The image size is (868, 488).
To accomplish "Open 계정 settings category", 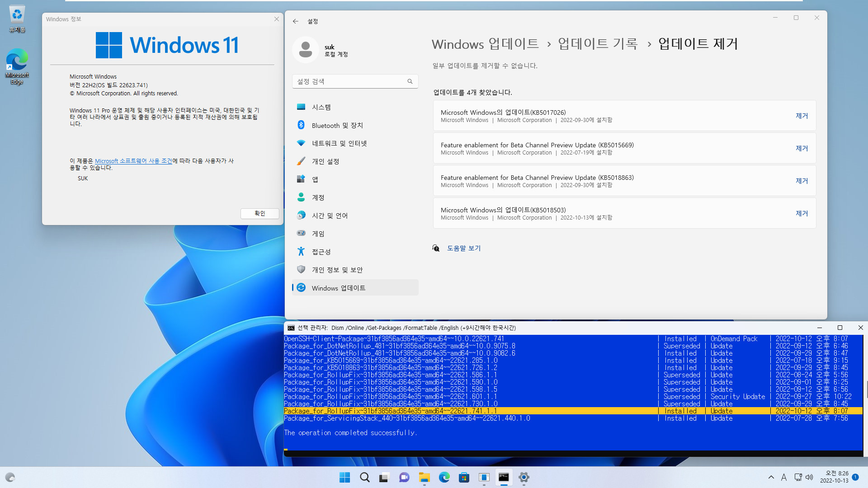I will pyautogui.click(x=355, y=197).
